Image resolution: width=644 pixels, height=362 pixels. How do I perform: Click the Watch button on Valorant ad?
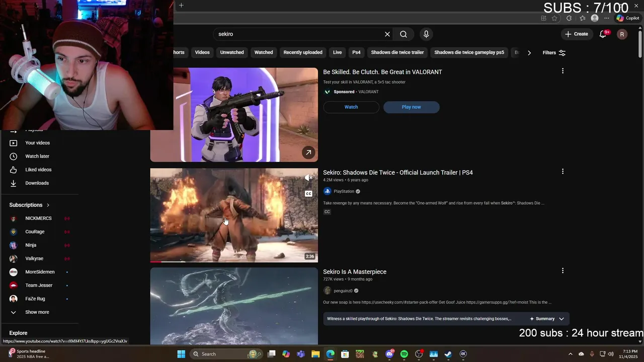click(351, 107)
